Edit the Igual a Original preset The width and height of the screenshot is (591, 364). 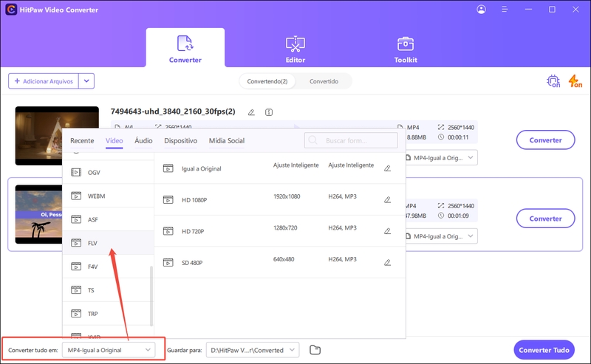[387, 168]
